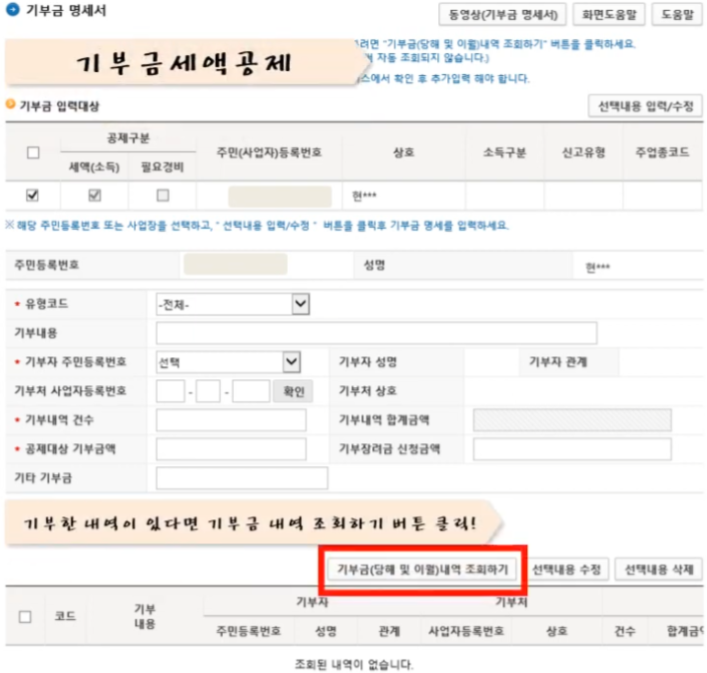
Task: Click the disabled 기부내역 합계금액 field
Action: pos(572,420)
